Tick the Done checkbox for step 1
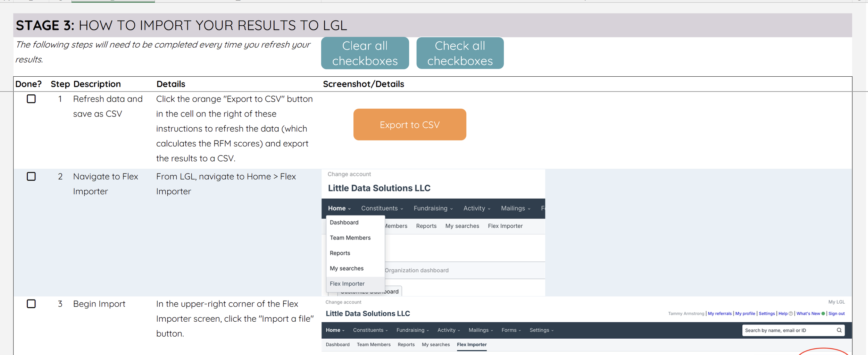Image resolution: width=868 pixels, height=355 pixels. 31,99
